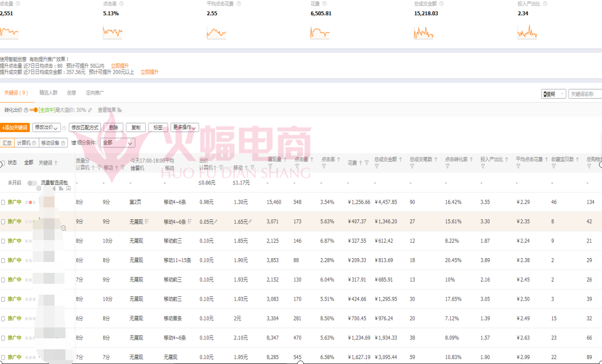Click the pencil icon next to 最大溢价 30%

(x=90, y=110)
